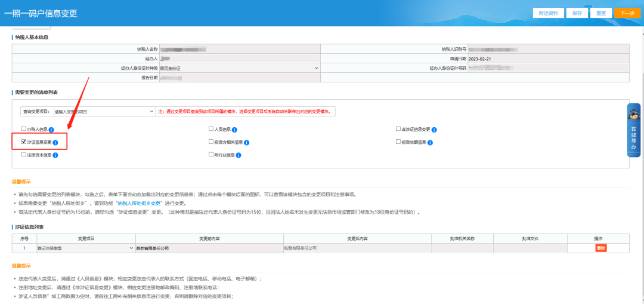Open the 经办人身份证件种类 dropdown
The width and height of the screenshot is (644, 304).
tap(240, 68)
